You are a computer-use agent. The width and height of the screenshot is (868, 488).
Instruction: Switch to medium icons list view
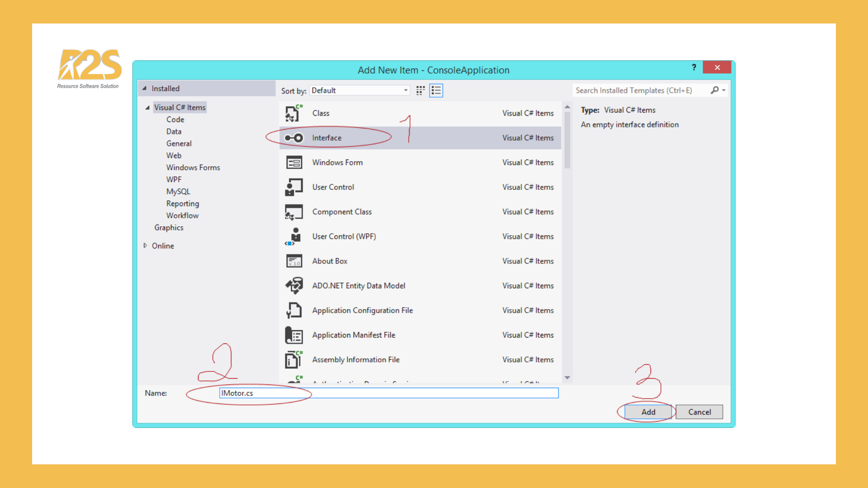tap(436, 90)
